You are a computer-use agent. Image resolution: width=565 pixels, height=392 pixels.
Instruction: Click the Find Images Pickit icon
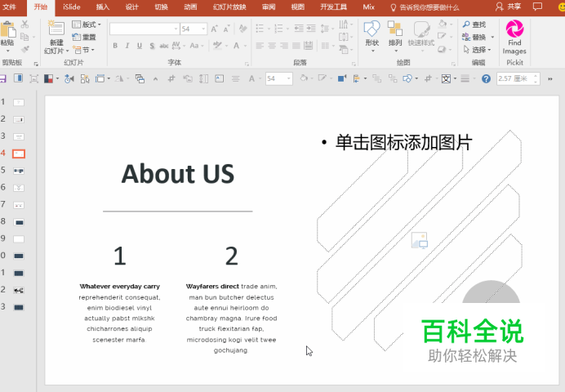coord(514,30)
